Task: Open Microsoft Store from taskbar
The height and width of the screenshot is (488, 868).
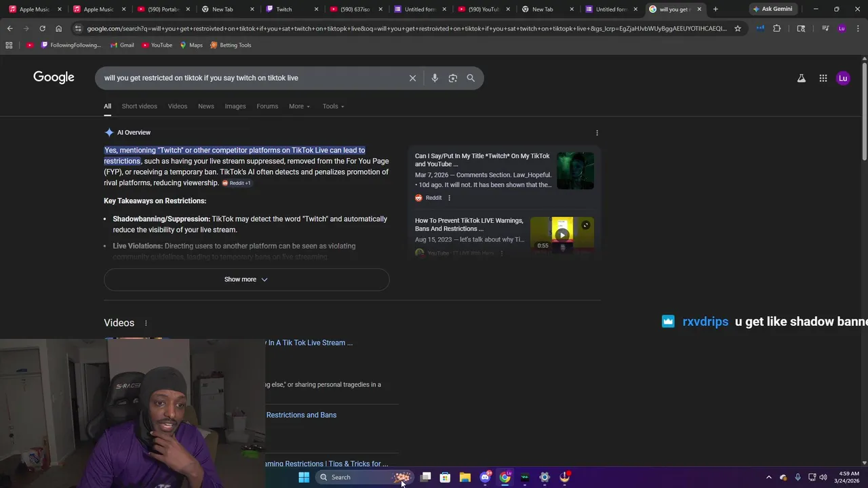Action: tap(445, 477)
